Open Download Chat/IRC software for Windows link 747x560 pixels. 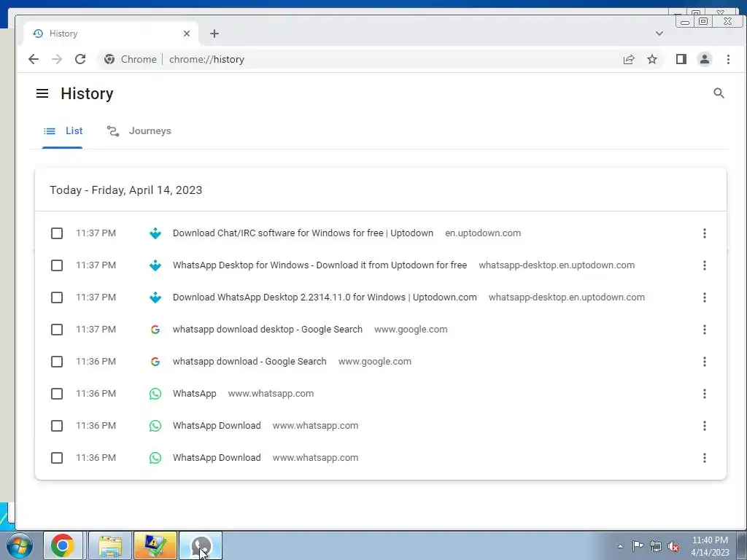[303, 233]
